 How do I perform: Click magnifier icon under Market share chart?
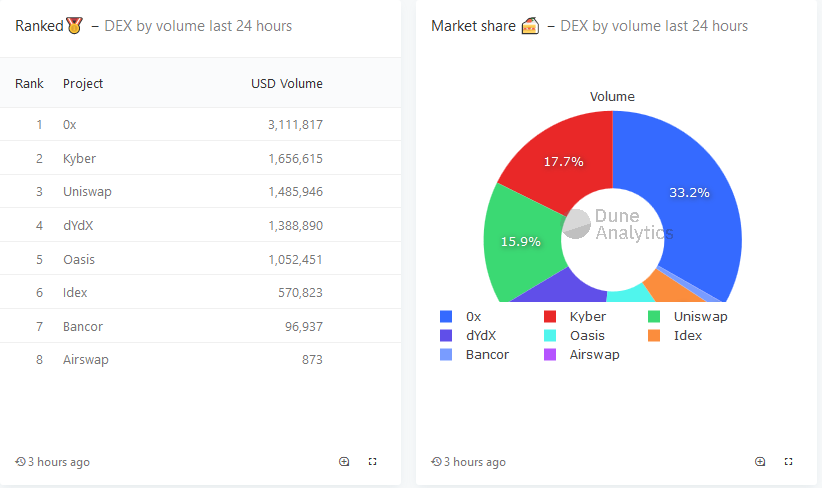760,462
